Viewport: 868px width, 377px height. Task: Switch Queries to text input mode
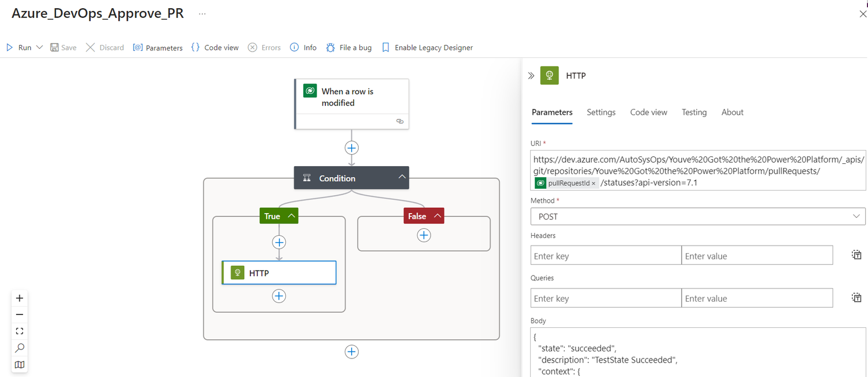click(856, 297)
